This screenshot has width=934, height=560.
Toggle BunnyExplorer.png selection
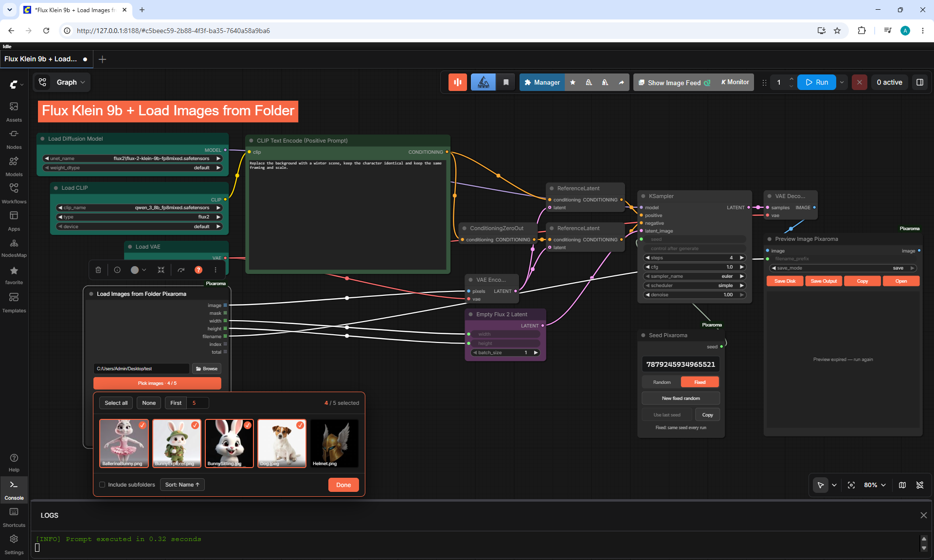click(177, 443)
